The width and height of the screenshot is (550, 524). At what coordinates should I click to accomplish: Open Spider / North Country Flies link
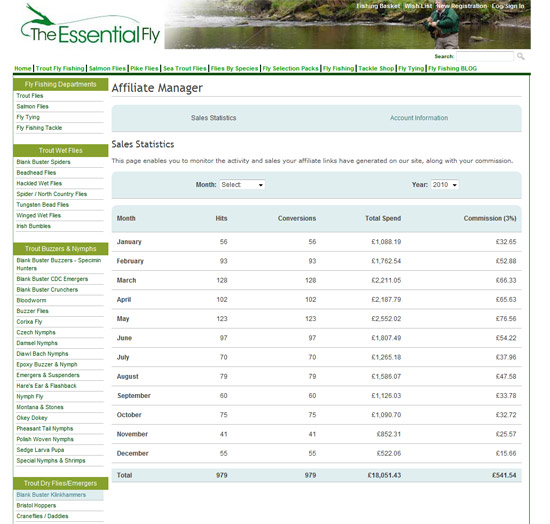[52, 194]
